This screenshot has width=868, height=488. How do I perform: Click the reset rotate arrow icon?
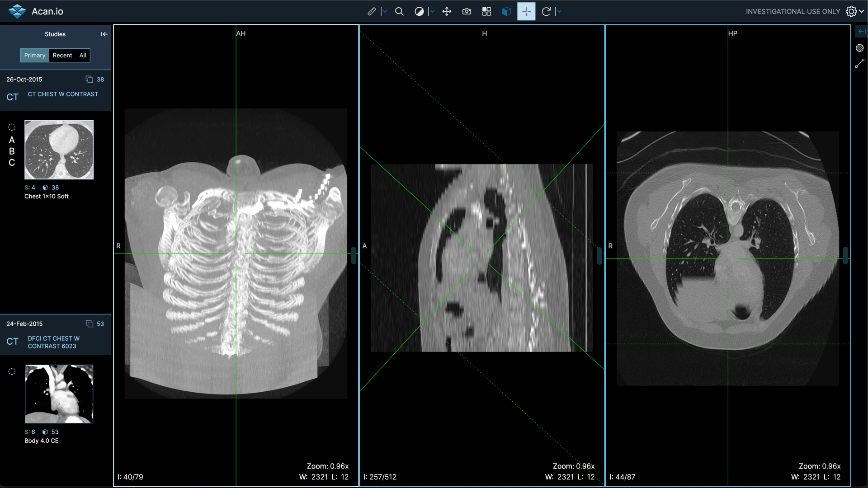tap(546, 12)
